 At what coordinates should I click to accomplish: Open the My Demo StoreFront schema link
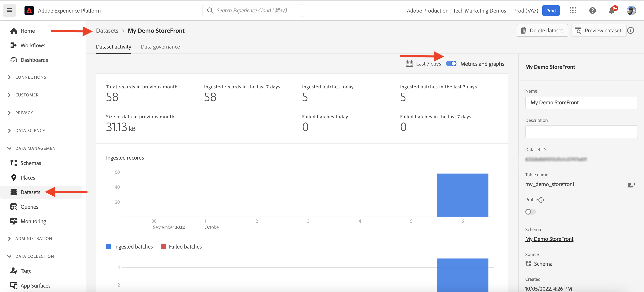(549, 239)
